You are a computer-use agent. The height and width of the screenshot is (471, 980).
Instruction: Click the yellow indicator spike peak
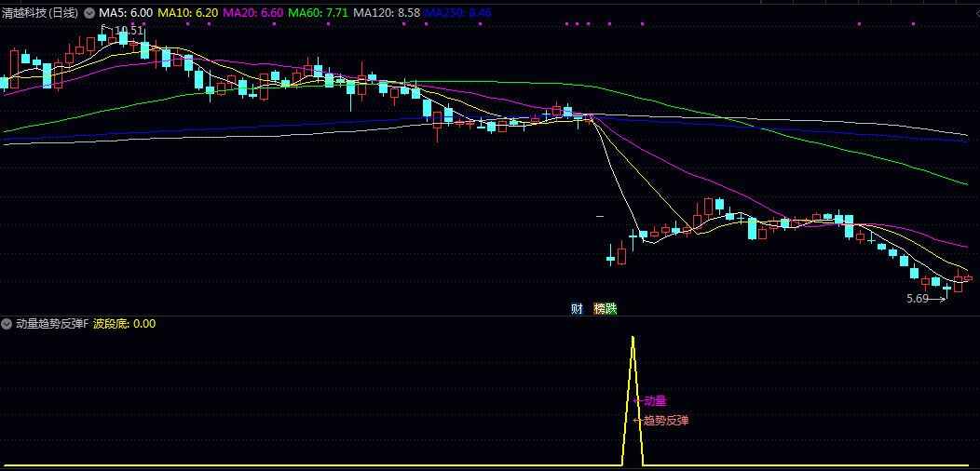pyautogui.click(x=633, y=338)
